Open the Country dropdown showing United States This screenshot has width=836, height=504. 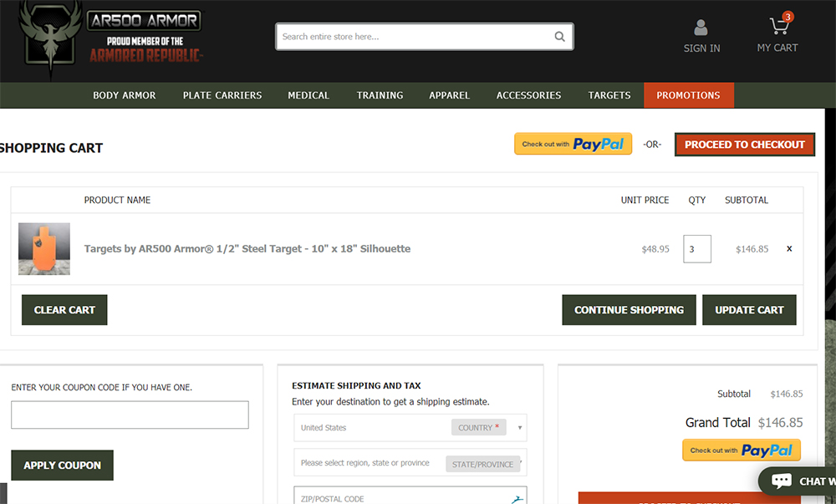click(410, 428)
